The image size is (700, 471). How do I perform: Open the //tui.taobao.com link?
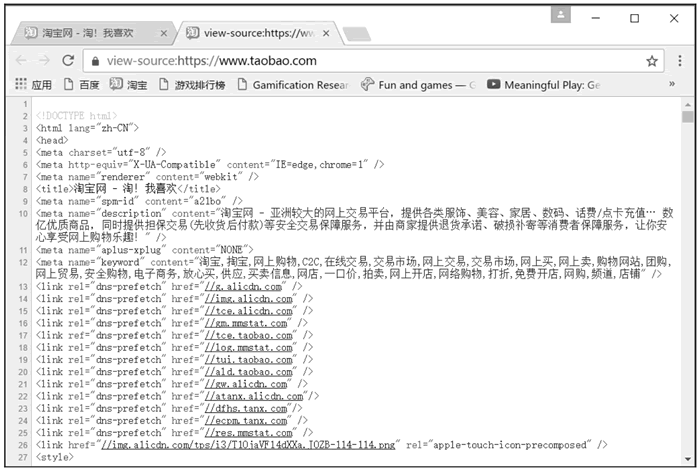tap(249, 359)
